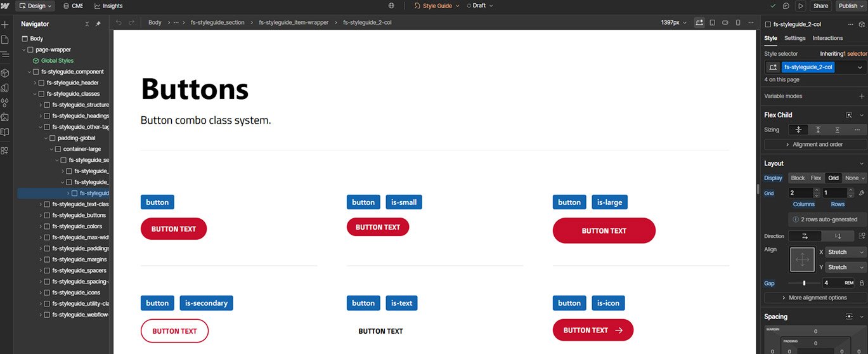Image resolution: width=868 pixels, height=354 pixels.
Task: Open the Y align Stretch dropdown
Action: pyautogui.click(x=846, y=268)
